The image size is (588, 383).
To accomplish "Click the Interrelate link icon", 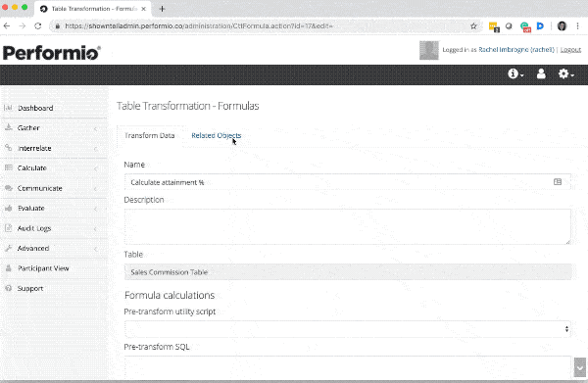I will [8, 148].
